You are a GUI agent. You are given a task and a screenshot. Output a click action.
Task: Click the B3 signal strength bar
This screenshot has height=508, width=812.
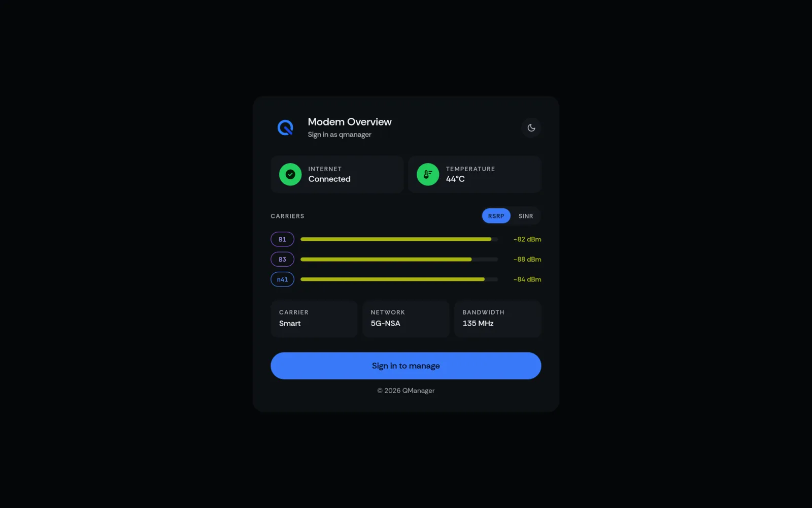click(x=399, y=259)
